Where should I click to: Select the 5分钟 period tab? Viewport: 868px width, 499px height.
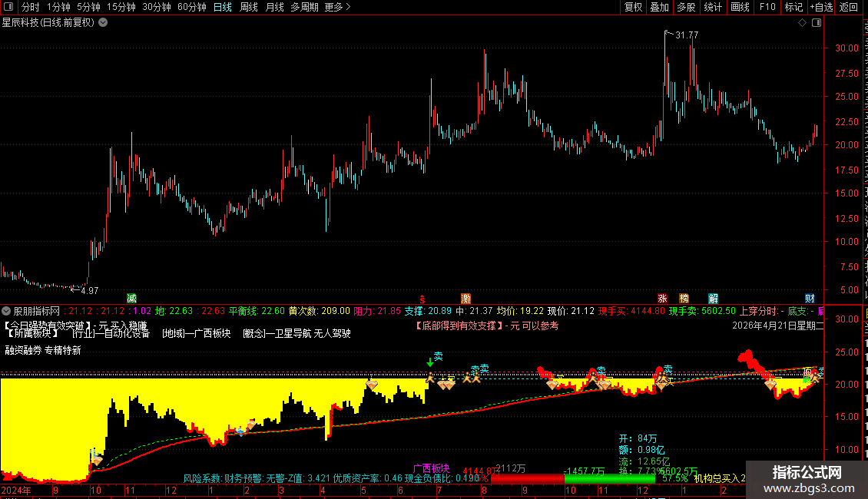point(88,7)
